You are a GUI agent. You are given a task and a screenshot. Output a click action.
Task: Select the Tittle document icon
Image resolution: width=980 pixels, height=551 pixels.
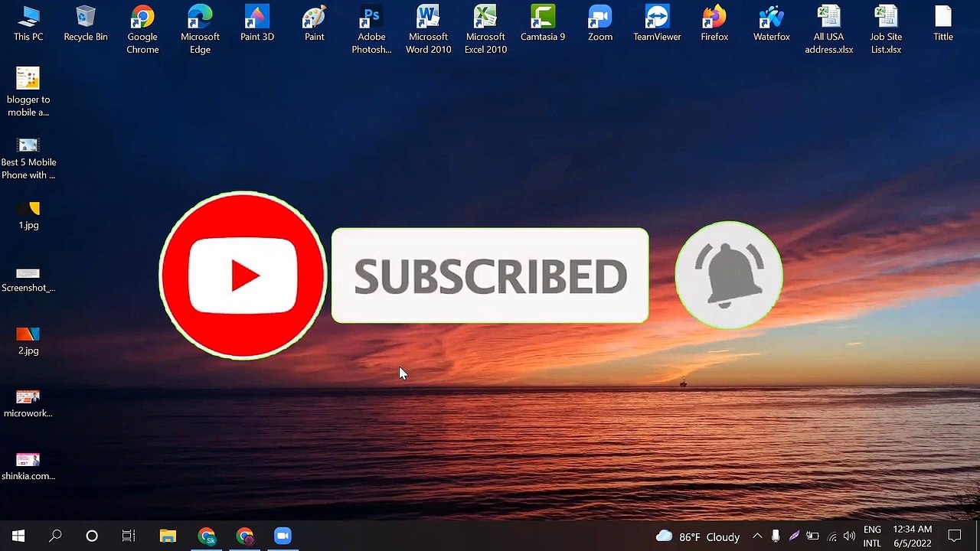tap(943, 24)
